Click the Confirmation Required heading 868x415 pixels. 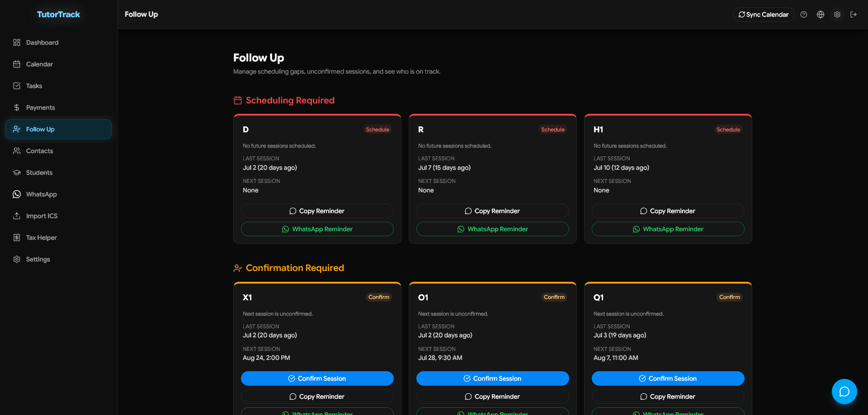pos(295,268)
